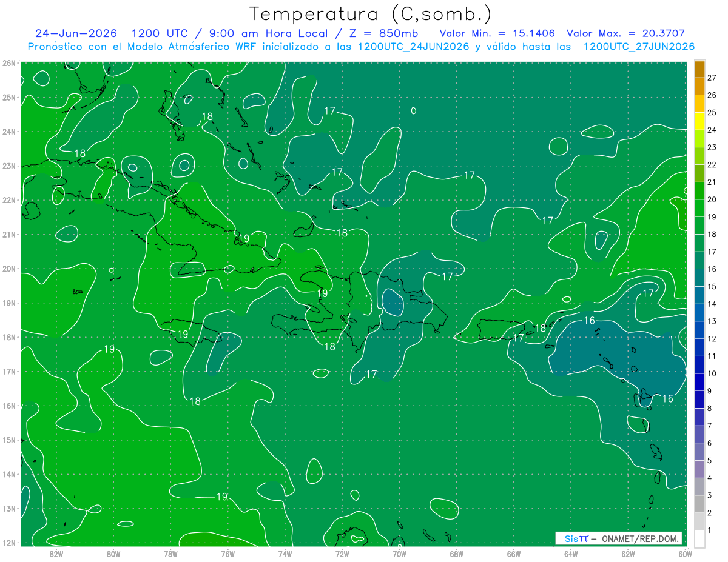
Task: Click the "14N" latitude axis label
Action: (x=9, y=474)
